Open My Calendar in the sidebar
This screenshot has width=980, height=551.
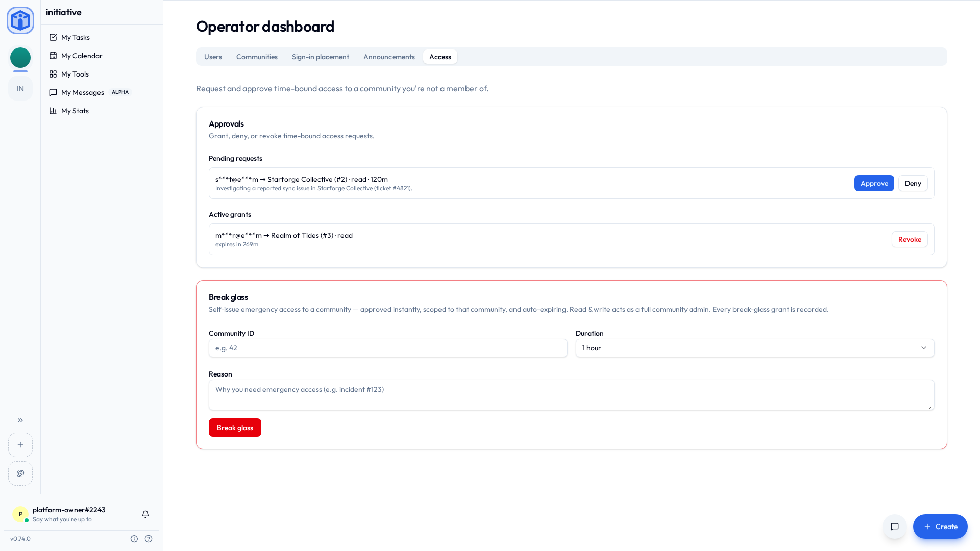[102, 56]
